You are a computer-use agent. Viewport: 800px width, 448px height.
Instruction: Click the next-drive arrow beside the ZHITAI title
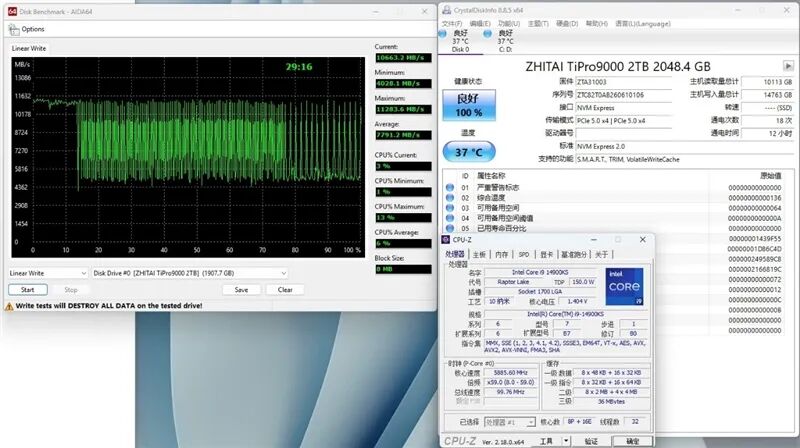[x=788, y=66]
